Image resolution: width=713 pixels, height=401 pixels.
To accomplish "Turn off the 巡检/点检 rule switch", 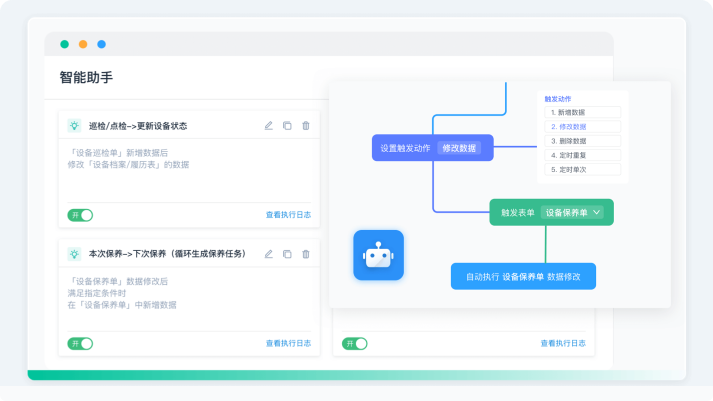I will [80, 215].
